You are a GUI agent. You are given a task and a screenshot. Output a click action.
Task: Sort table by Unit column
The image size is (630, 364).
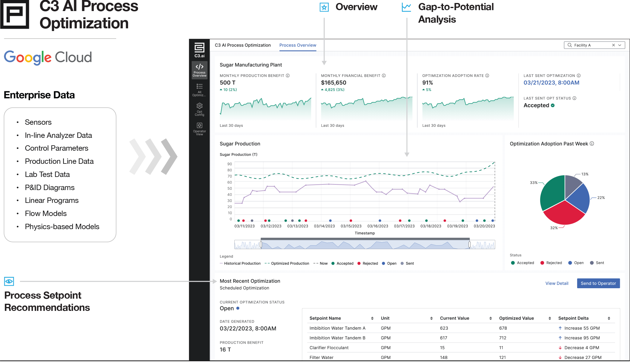point(431,318)
